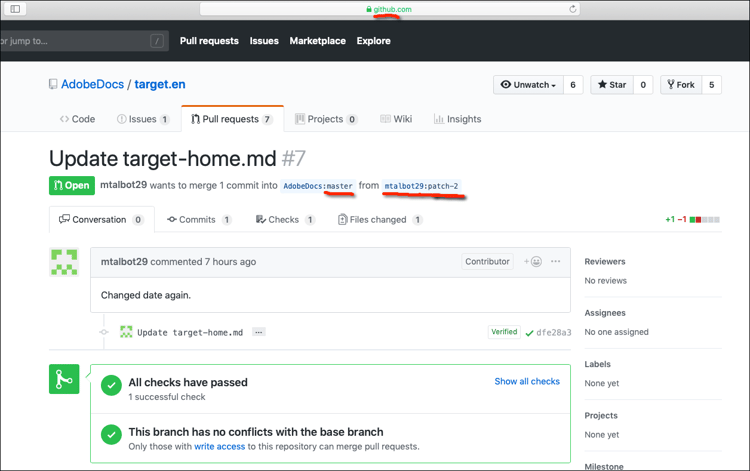The height and width of the screenshot is (471, 750).
Task: Open the Insights tab
Action: [x=458, y=119]
